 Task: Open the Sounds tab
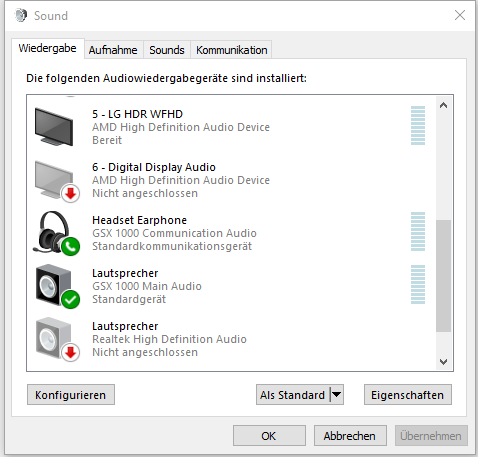coord(167,50)
